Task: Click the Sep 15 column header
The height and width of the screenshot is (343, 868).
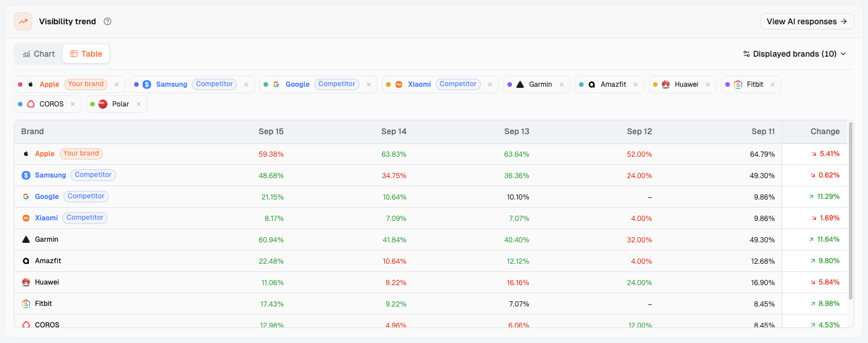Action: point(271,132)
